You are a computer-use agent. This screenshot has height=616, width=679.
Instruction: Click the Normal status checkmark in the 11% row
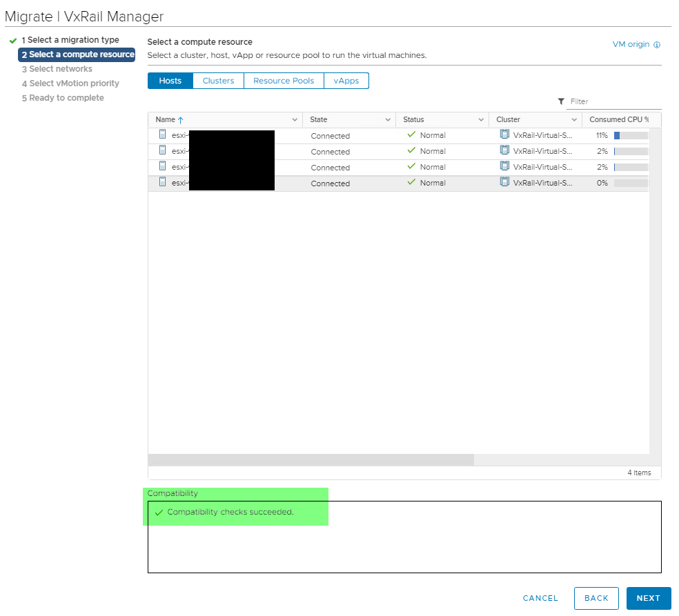411,135
